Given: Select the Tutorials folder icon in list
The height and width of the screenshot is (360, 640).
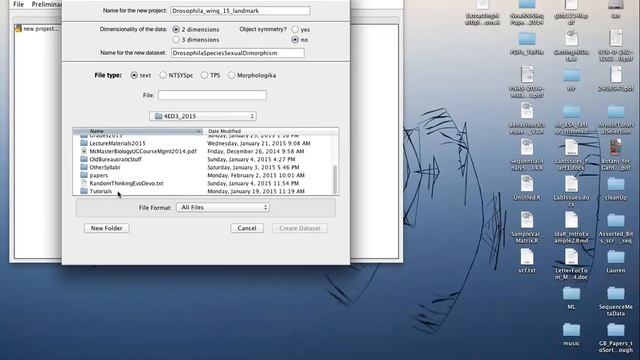Looking at the screenshot, I should coord(84,191).
